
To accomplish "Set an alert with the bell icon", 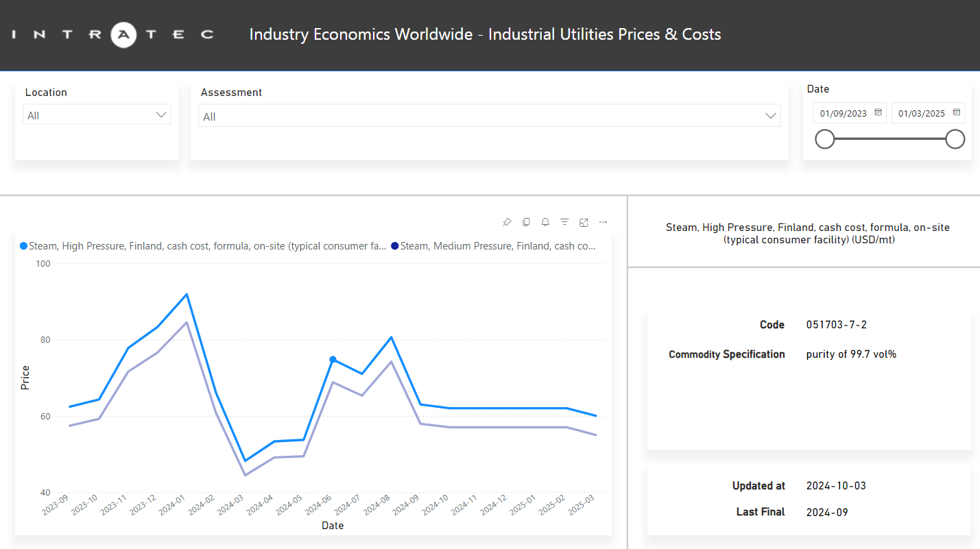I will (x=545, y=222).
